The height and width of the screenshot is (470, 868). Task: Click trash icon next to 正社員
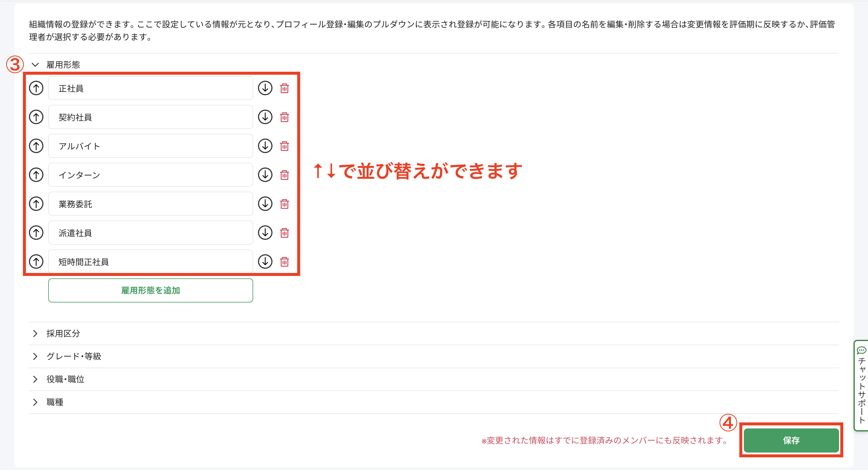[x=285, y=88]
